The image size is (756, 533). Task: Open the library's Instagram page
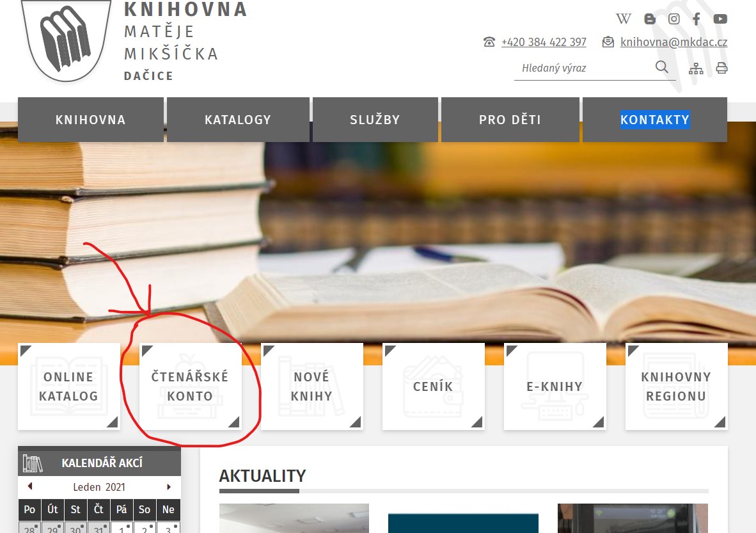point(673,19)
